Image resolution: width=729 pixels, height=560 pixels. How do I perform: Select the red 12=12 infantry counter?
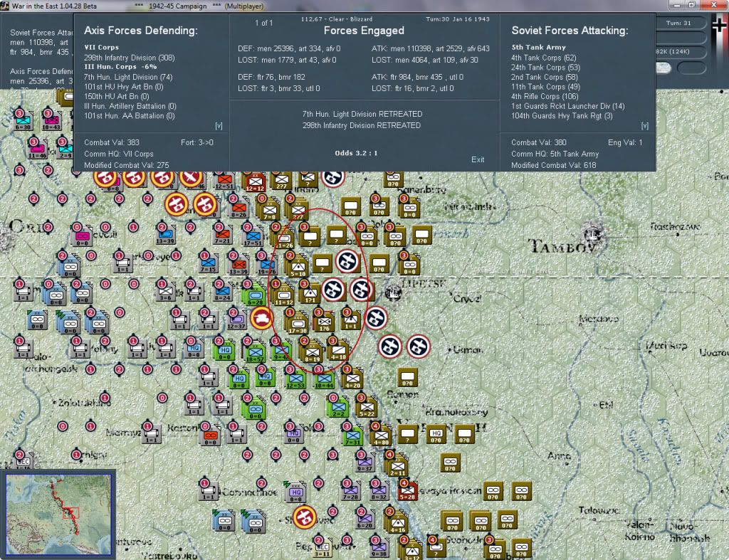click(255, 183)
